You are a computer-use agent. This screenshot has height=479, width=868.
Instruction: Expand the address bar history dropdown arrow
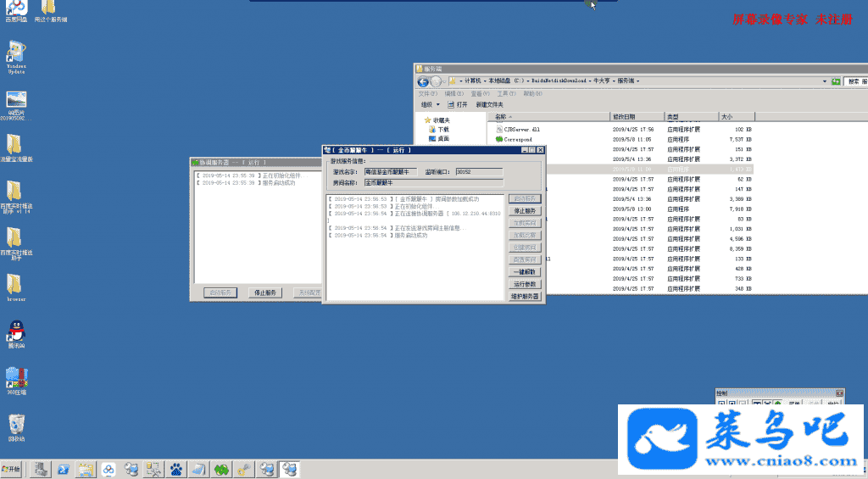click(823, 81)
